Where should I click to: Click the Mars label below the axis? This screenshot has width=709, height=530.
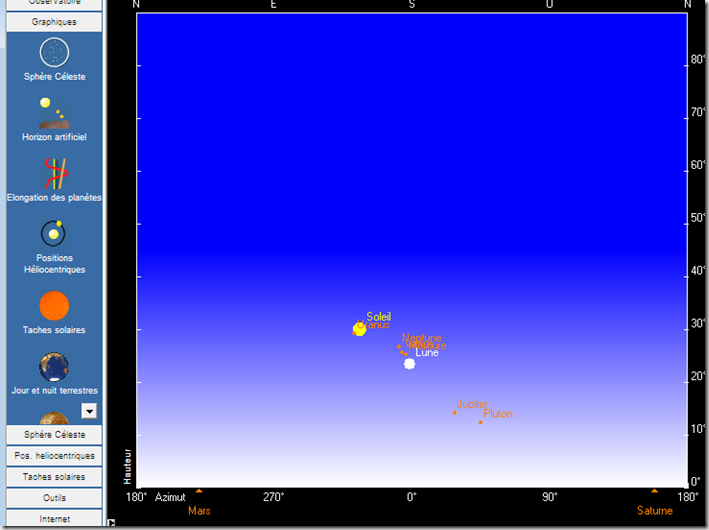tap(199, 511)
